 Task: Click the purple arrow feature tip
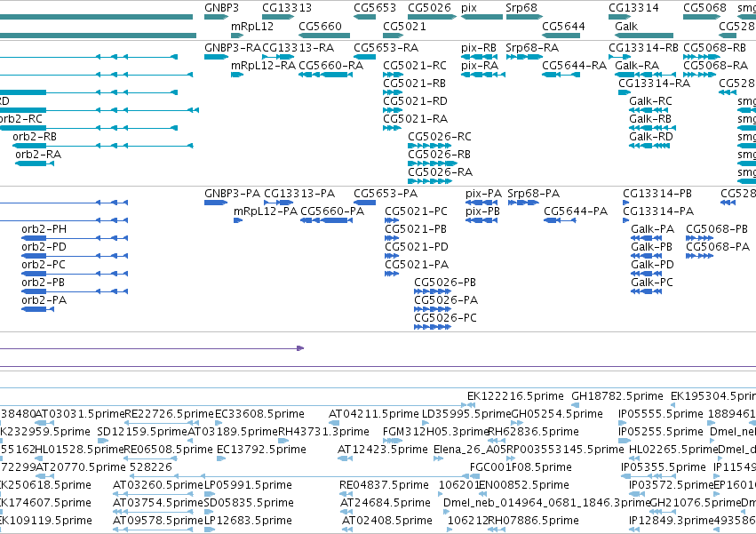point(300,347)
